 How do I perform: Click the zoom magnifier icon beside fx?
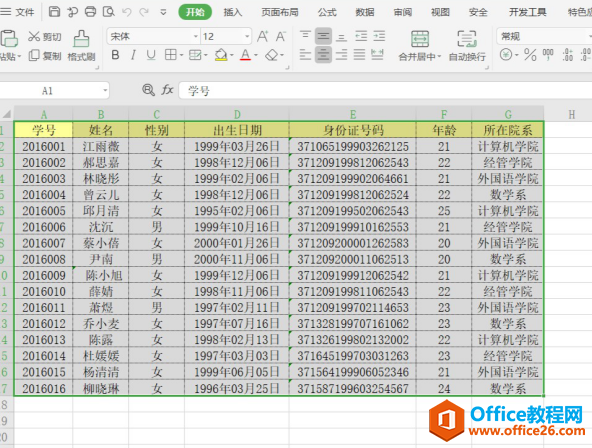click(148, 90)
